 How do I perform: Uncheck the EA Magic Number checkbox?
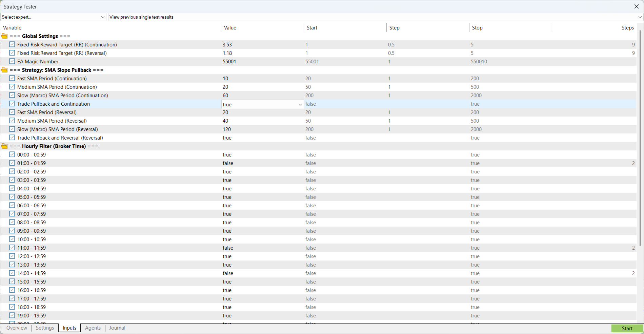(12, 61)
